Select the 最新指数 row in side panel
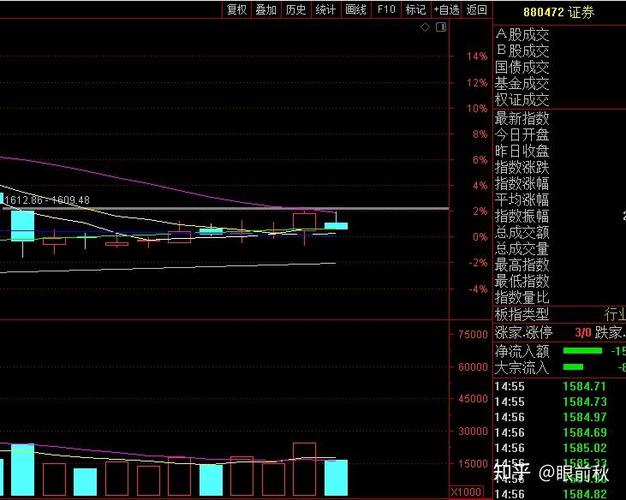Screen dimensions: 626x500 click(522, 118)
